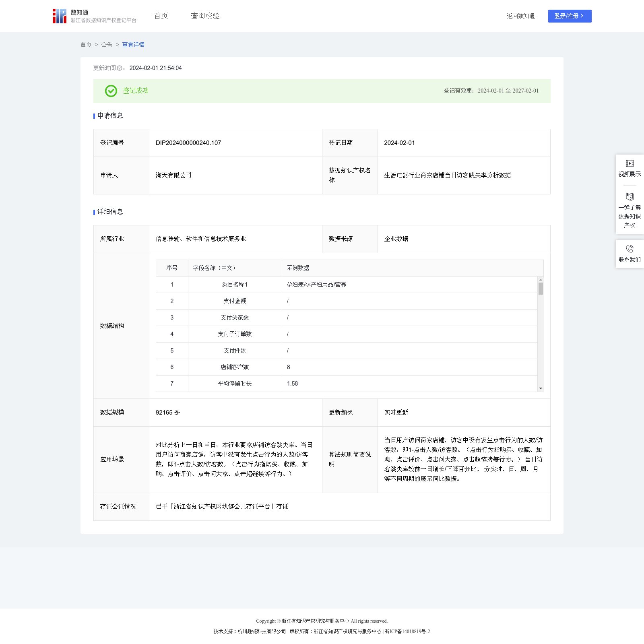Viewport: 644px width, 644px height.
Task: Select 查看详情 in the breadcrumb
Action: [133, 45]
